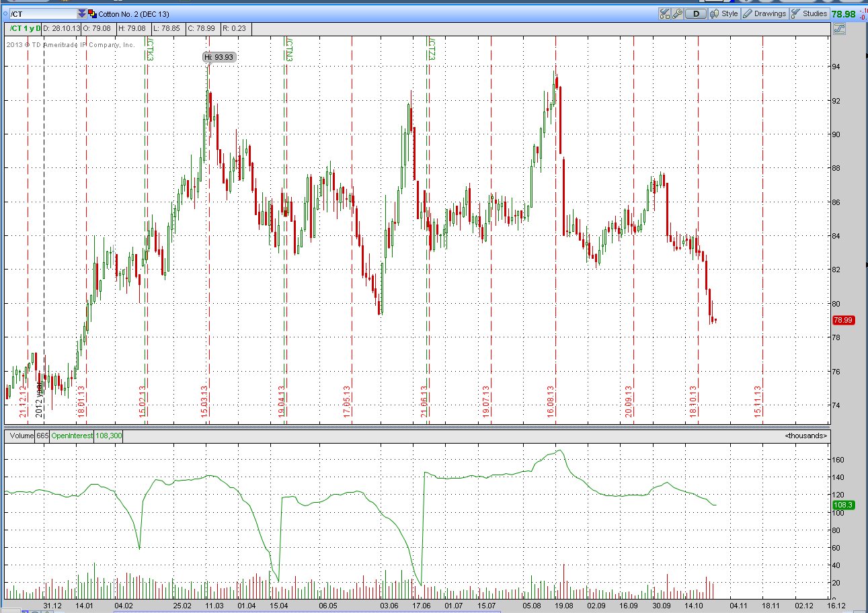This screenshot has height=613, width=868.
Task: Click the 20.09.13 expiration line label
Action: coord(629,402)
